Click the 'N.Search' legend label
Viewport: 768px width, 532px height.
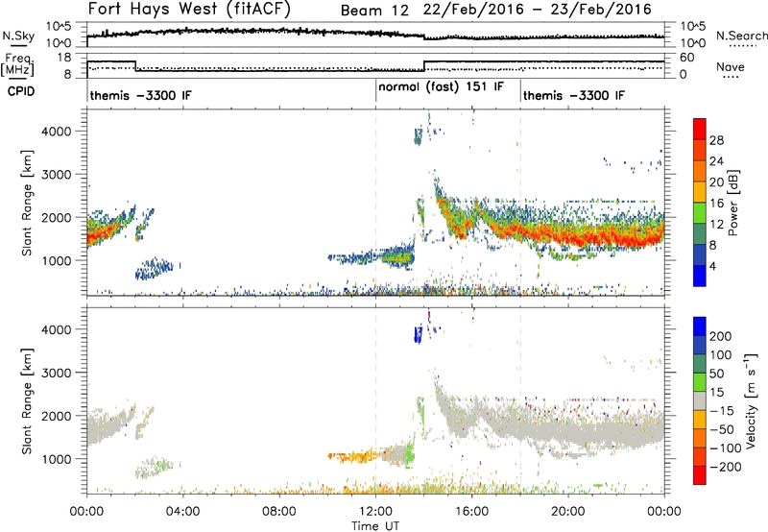(x=741, y=36)
